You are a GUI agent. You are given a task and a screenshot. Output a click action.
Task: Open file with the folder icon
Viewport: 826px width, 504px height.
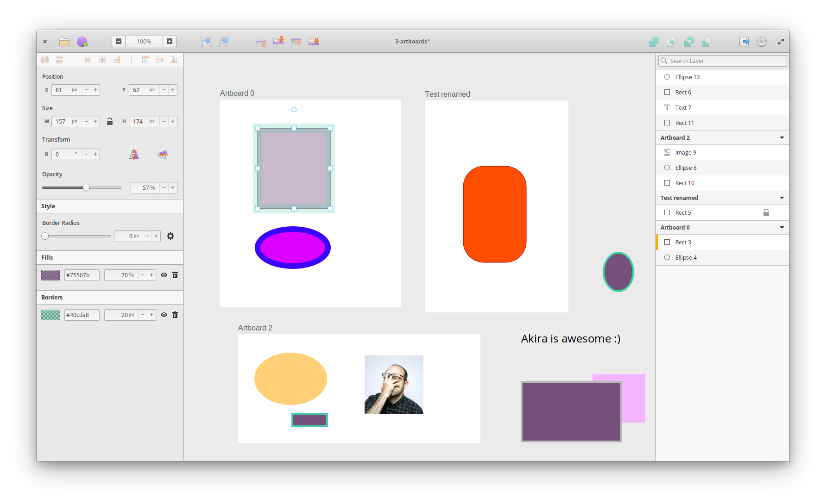64,42
